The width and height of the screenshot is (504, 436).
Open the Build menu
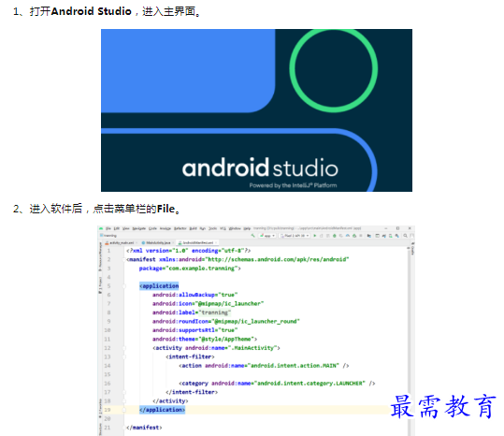pyautogui.click(x=193, y=228)
